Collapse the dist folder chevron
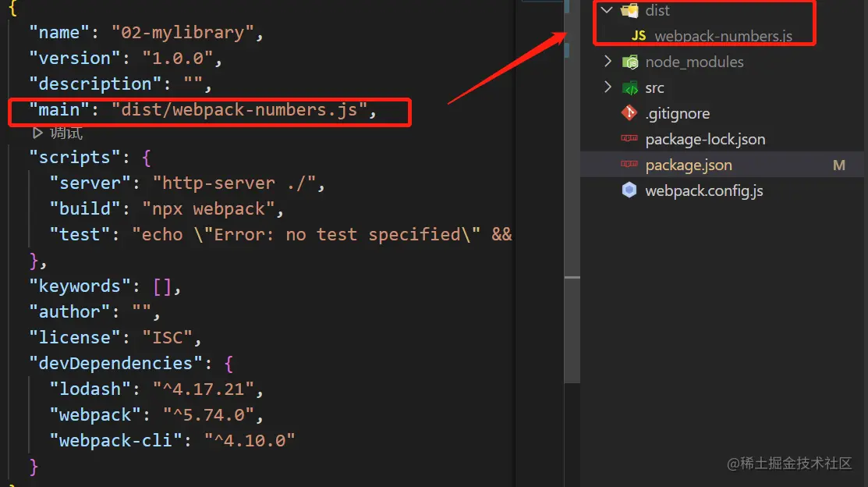Image resolution: width=868 pixels, height=487 pixels. click(x=608, y=9)
